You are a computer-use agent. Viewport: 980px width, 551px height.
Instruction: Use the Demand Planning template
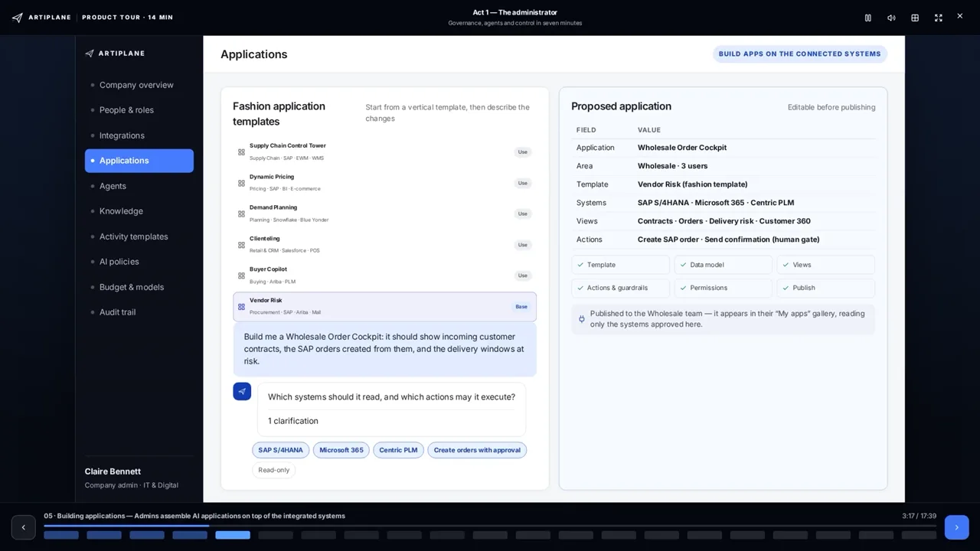[x=523, y=214]
